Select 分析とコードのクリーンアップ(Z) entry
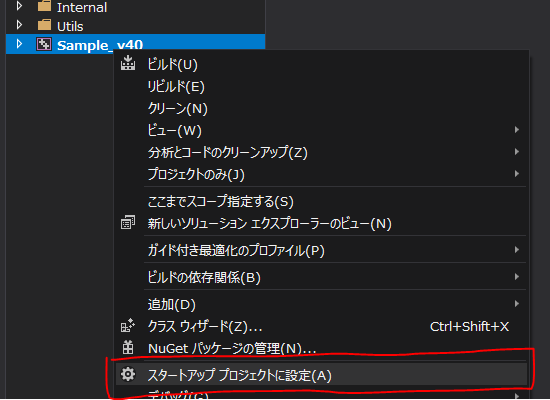This screenshot has width=550, height=400. click(x=321, y=152)
